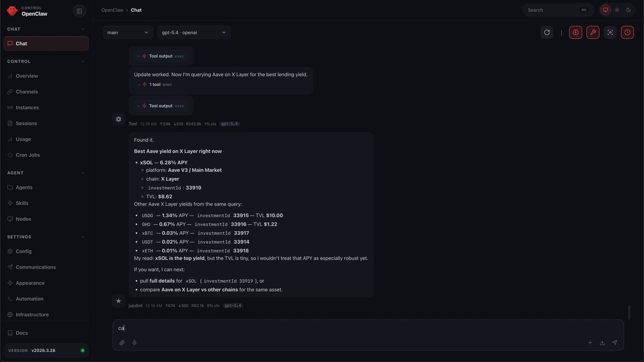Attach a file with the paperclip icon

[x=122, y=343]
